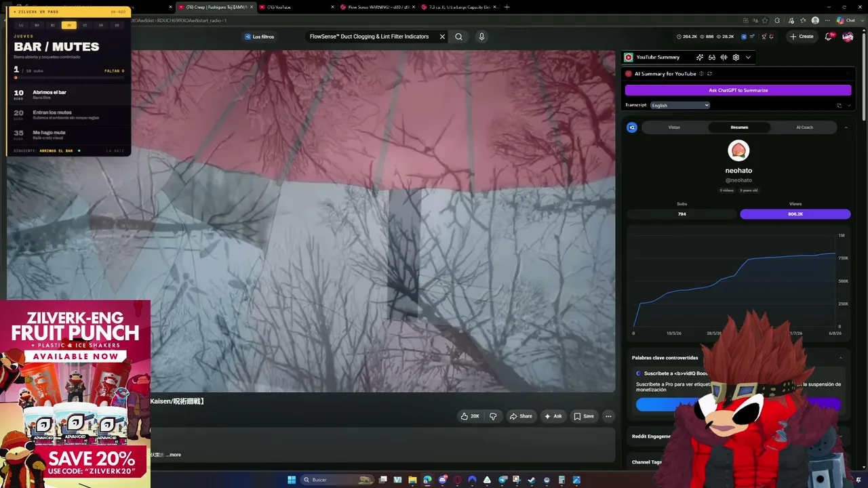
Task: Collapse the Palabras clave controvertidas section
Action: pyautogui.click(x=840, y=358)
